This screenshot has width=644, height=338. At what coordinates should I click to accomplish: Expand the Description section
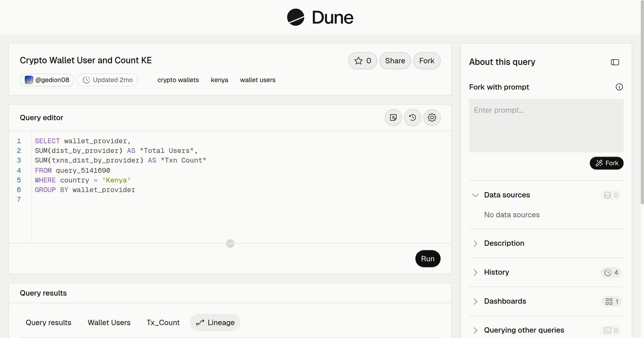(x=475, y=243)
